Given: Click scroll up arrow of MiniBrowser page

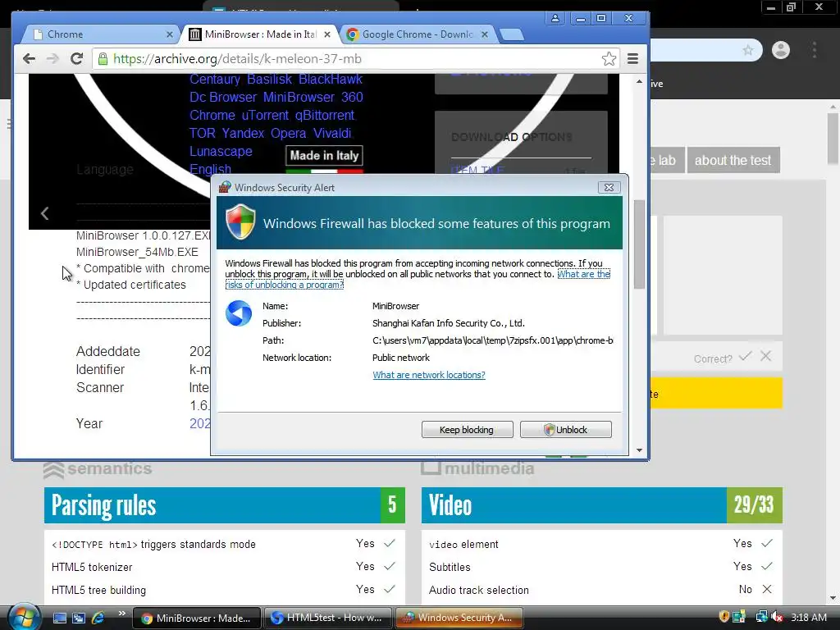Looking at the screenshot, I should [x=639, y=82].
